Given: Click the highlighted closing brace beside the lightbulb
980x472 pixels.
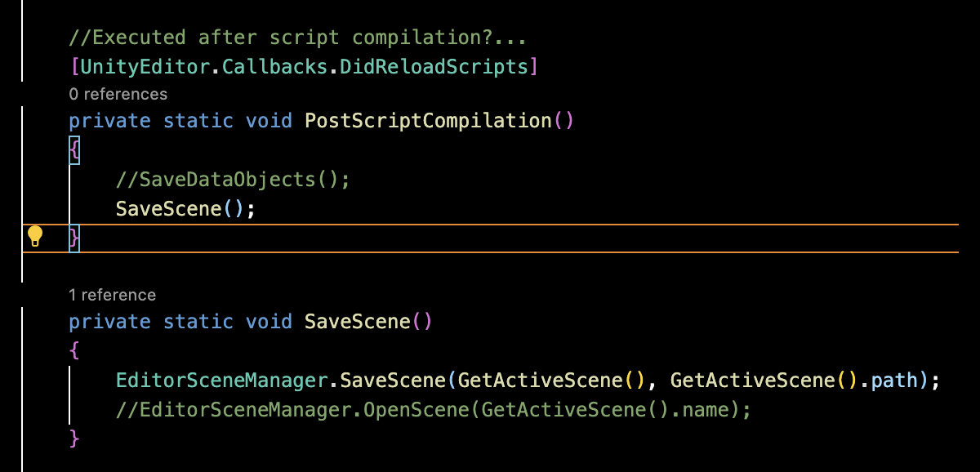Looking at the screenshot, I should tap(74, 238).
